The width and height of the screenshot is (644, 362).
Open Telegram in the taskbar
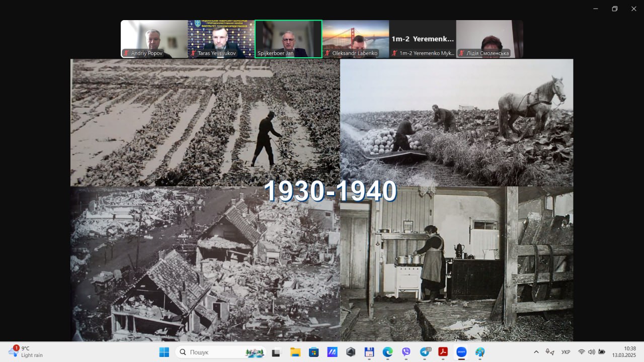425,352
